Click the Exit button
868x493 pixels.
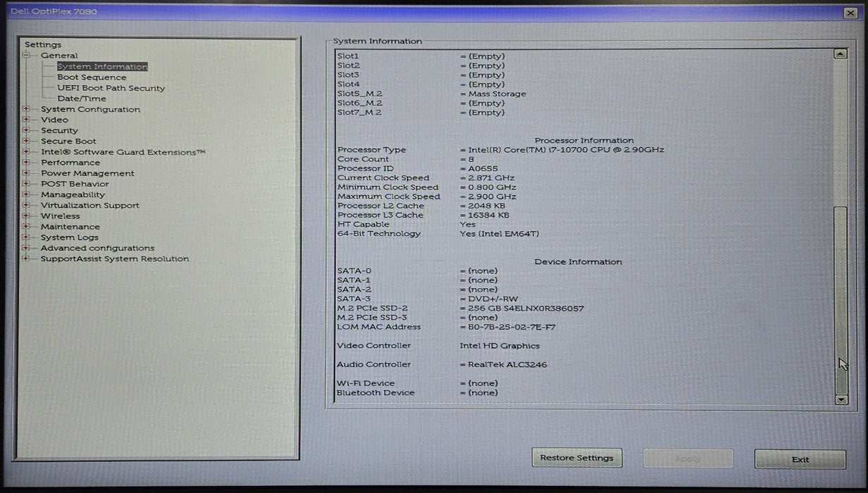(x=800, y=459)
